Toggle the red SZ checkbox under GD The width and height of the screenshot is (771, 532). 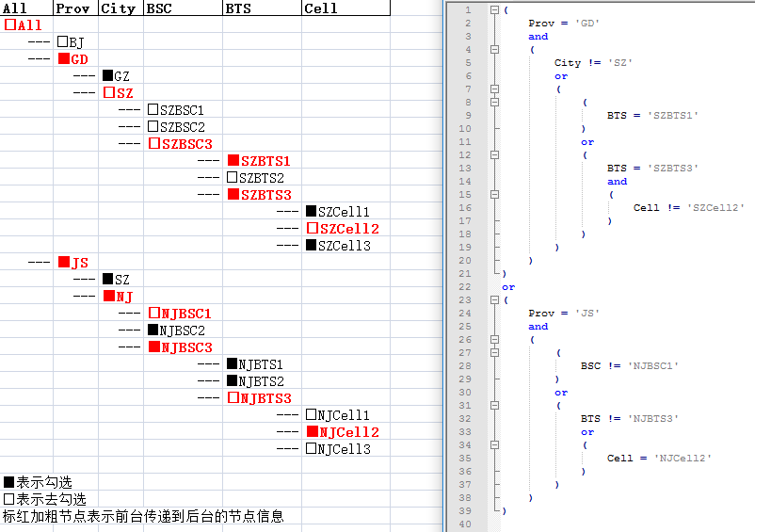pos(109,92)
